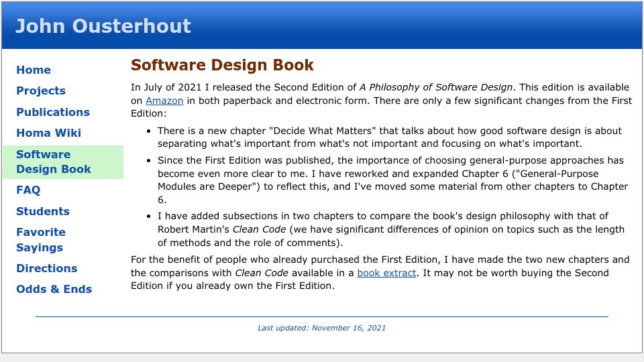Open the Odds & Ends page

tap(54, 290)
